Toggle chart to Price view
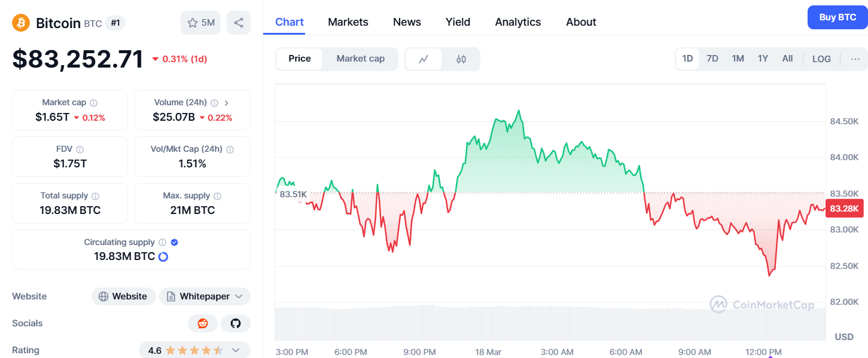Screen dimensions: 868x358 (x=300, y=59)
